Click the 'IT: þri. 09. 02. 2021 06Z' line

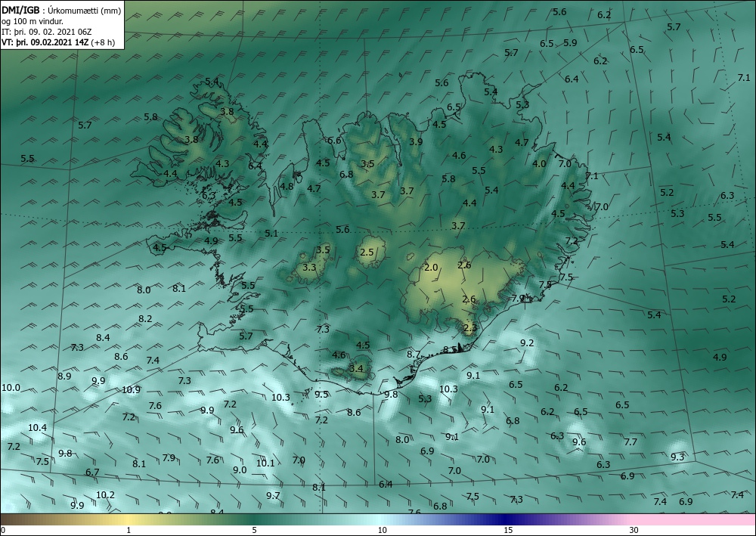tap(46, 32)
